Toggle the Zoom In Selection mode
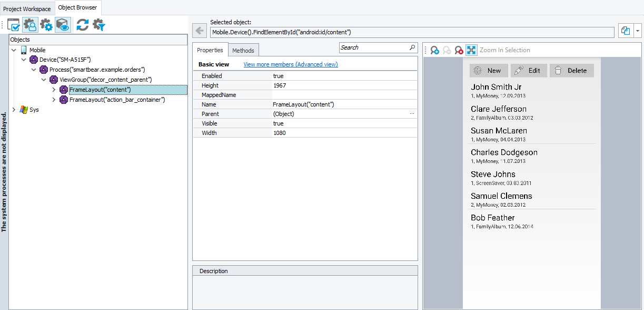Image resolution: width=644 pixels, height=310 pixels. (x=471, y=50)
